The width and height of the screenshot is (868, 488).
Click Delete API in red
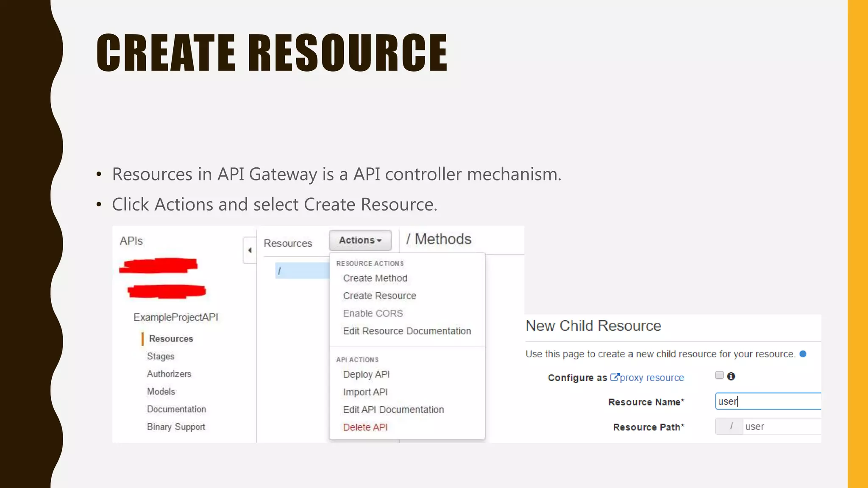click(365, 427)
